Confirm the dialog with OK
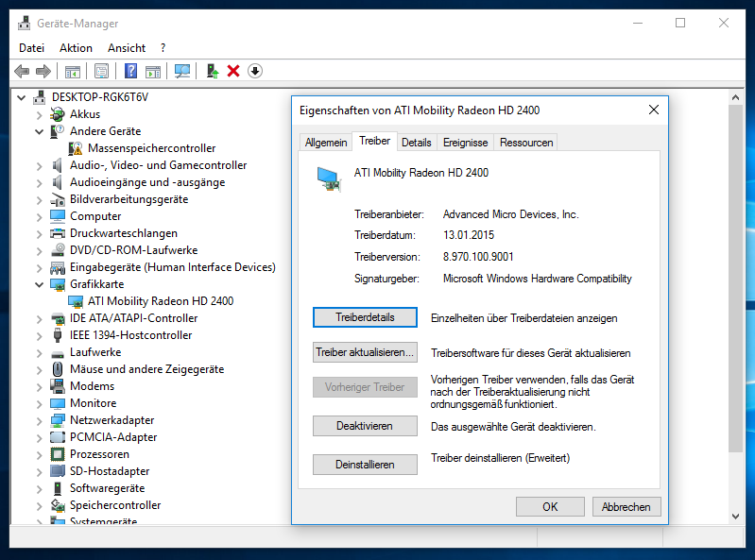755x560 pixels. pos(550,506)
